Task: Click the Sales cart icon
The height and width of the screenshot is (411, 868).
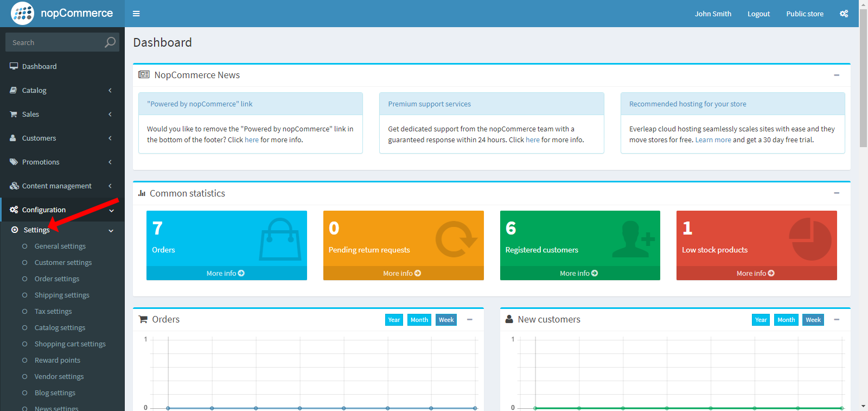Action: (14, 114)
